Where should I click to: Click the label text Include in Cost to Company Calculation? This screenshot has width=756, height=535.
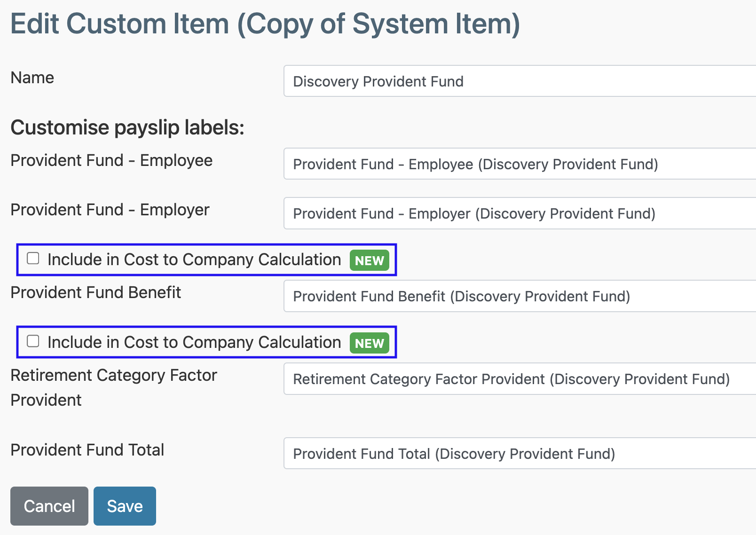pos(193,259)
